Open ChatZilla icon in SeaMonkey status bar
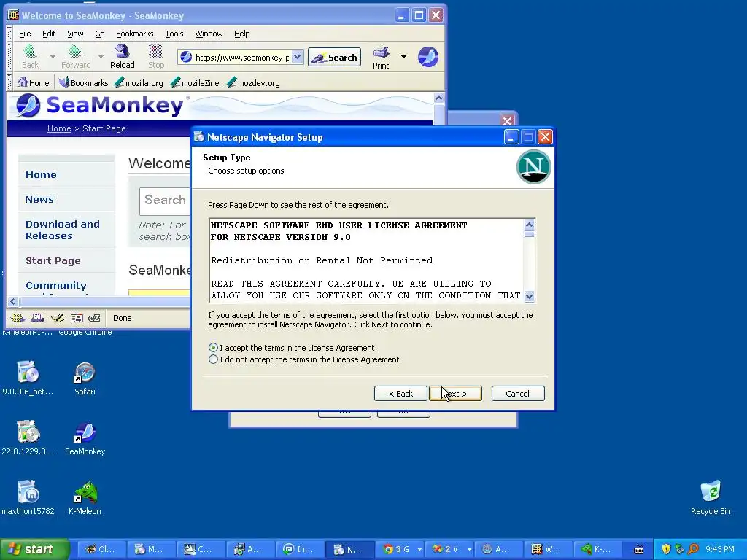The image size is (747, 560). coord(94,318)
